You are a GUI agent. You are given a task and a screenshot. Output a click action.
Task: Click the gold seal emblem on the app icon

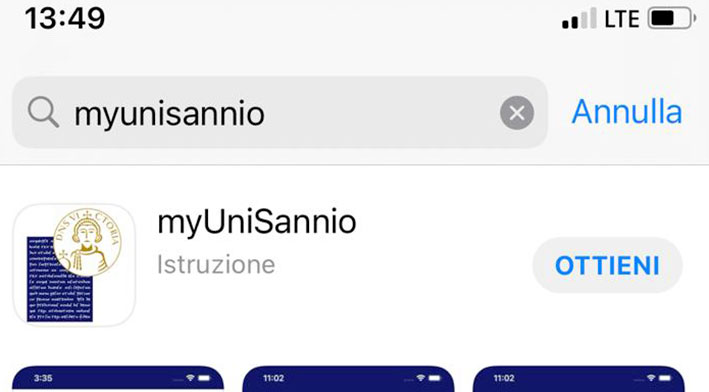88,242
